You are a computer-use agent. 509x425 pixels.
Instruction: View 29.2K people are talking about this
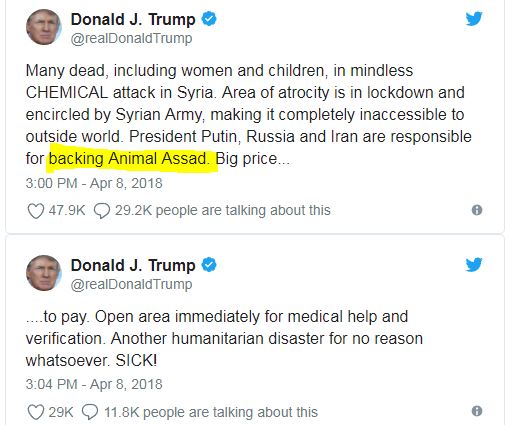pyautogui.click(x=223, y=211)
